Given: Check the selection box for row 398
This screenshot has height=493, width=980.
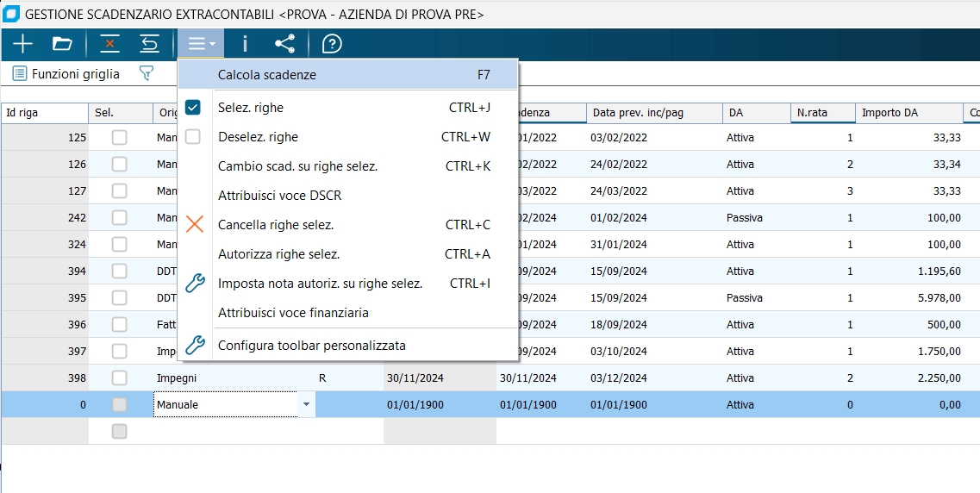Looking at the screenshot, I should pos(119,378).
